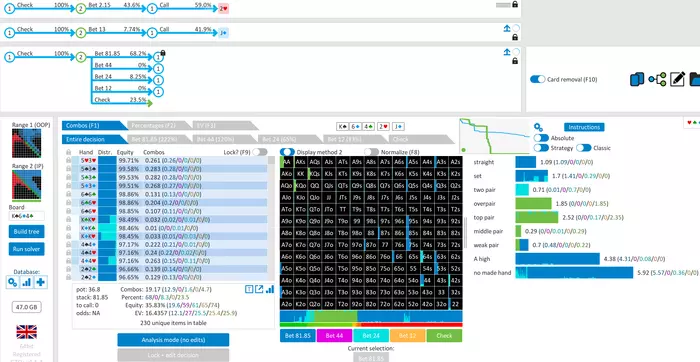Click the Run solver button

[x=26, y=249]
